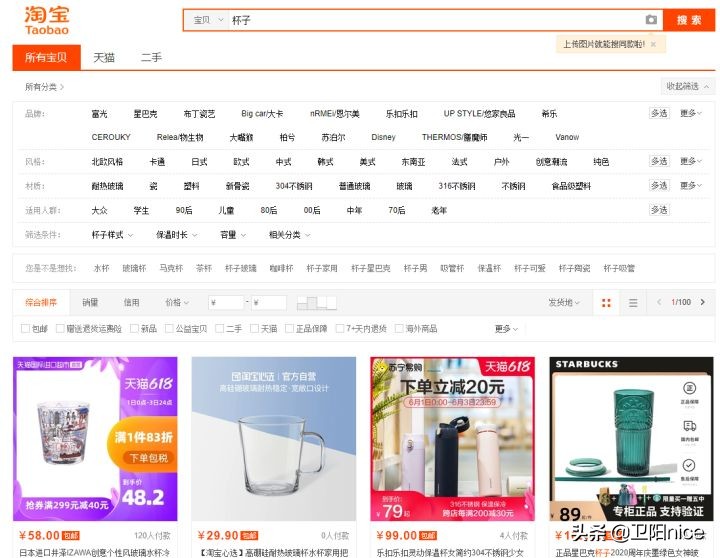Expand 更多 service filter options
This screenshot has width=720, height=558.
pyautogui.click(x=506, y=329)
